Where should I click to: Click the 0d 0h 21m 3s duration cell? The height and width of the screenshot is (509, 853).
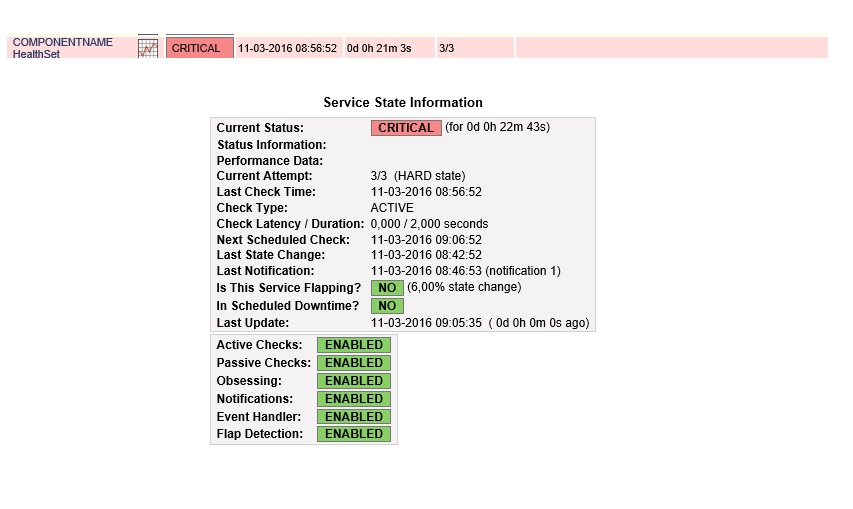(379, 48)
